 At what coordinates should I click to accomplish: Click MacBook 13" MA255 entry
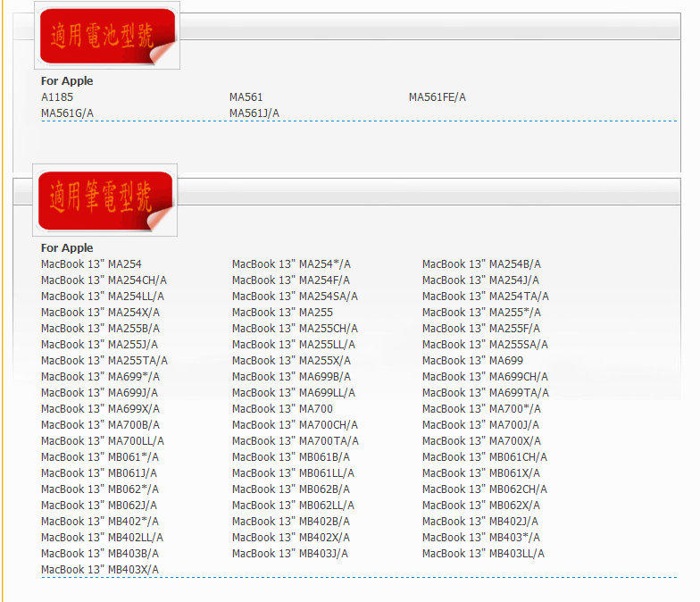[282, 313]
